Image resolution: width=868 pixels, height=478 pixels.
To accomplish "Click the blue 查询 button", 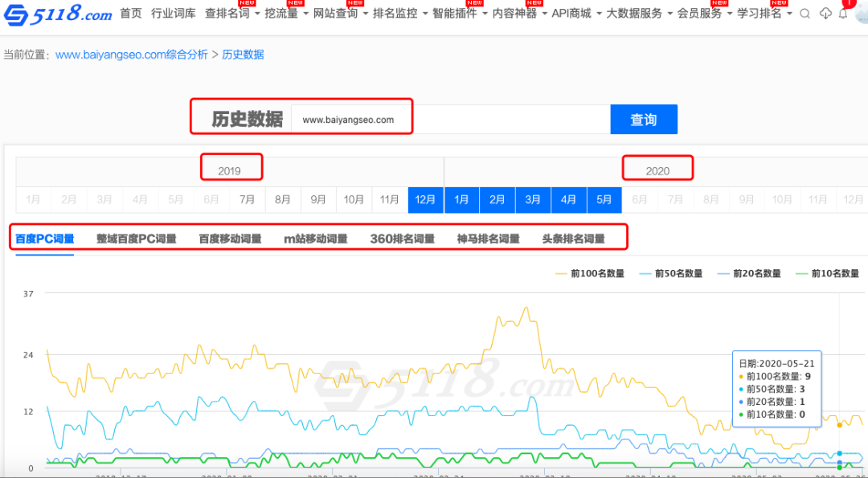I will [644, 120].
